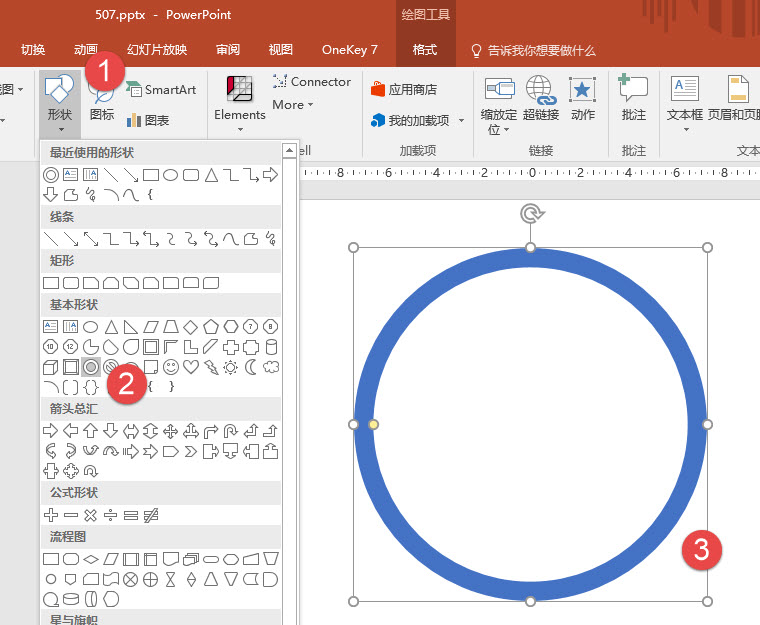This screenshot has height=625, width=760.
Task: Open the 缩放定位 zoom dropdown
Action: click(499, 104)
